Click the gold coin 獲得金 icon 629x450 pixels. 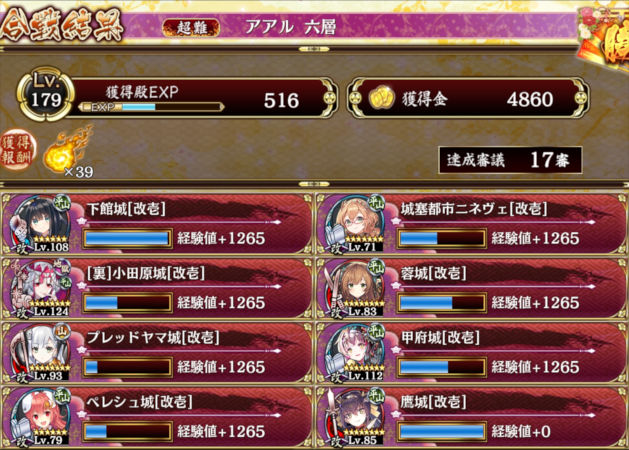380,97
